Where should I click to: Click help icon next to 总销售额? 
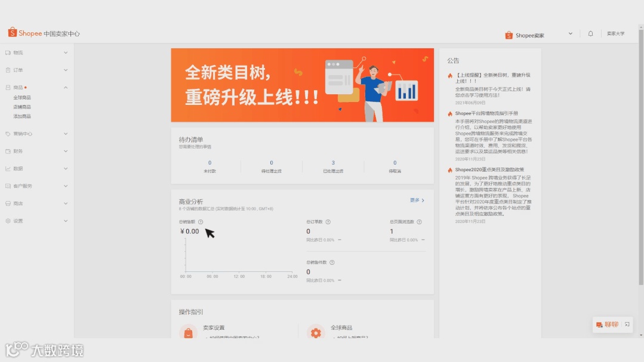201,222
